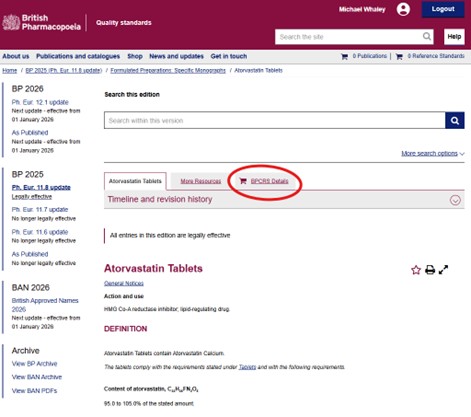Click the blue edition search button
This screenshot has width=471, height=417.
coord(455,120)
